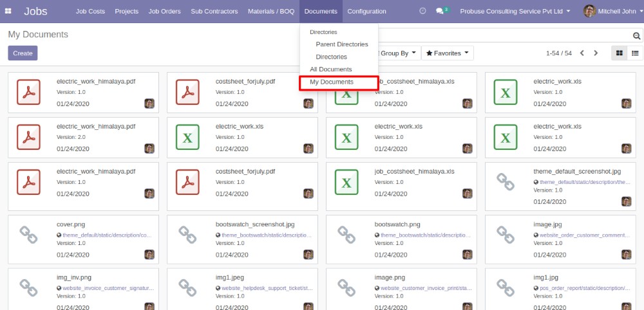The image size is (644, 310).
Task: Click the activities clock icon
Action: click(422, 12)
